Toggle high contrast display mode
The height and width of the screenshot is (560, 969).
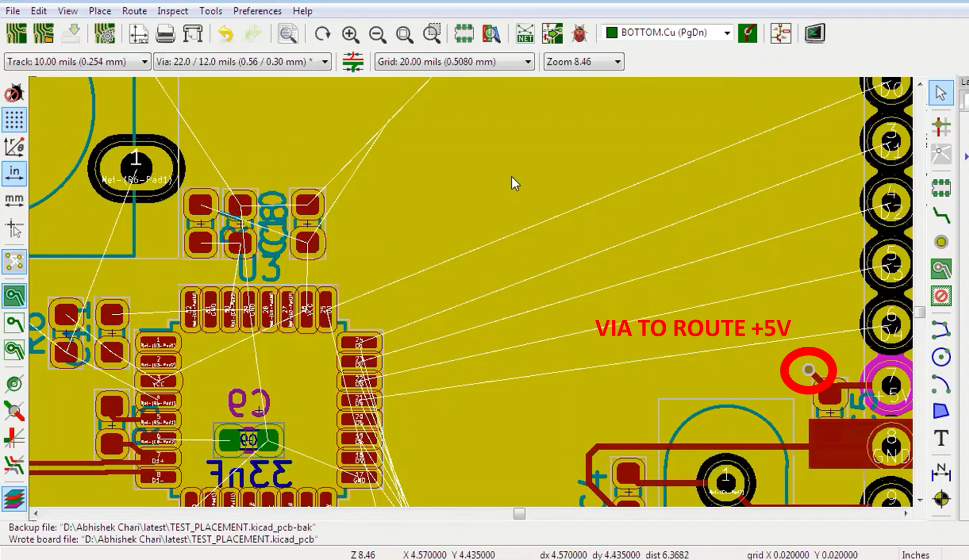point(14,465)
